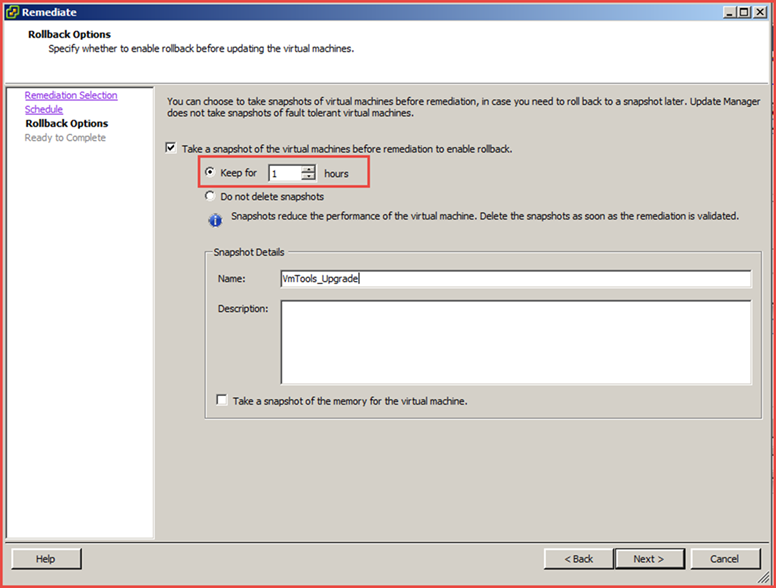The height and width of the screenshot is (588, 776).
Task: Go back with the Back button
Action: click(x=579, y=559)
